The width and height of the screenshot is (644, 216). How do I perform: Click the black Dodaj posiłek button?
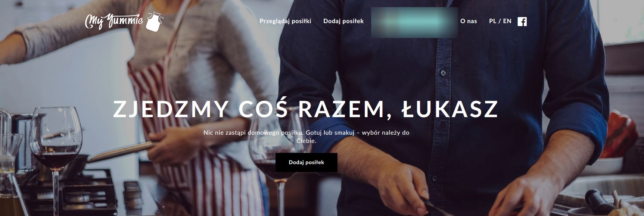click(307, 162)
